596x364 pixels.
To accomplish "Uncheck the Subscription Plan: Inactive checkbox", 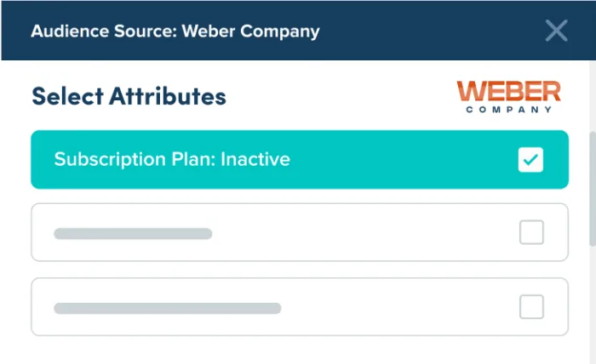I will (x=530, y=159).
